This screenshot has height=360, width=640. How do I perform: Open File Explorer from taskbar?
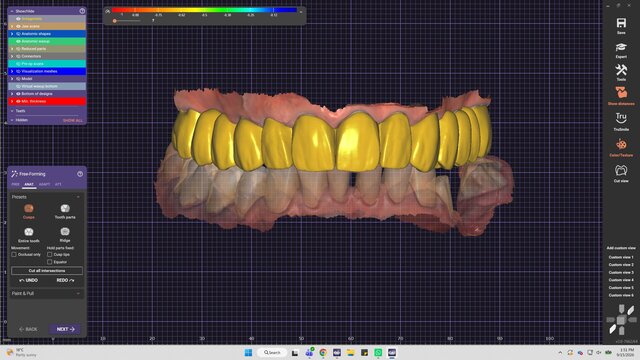(x=350, y=353)
